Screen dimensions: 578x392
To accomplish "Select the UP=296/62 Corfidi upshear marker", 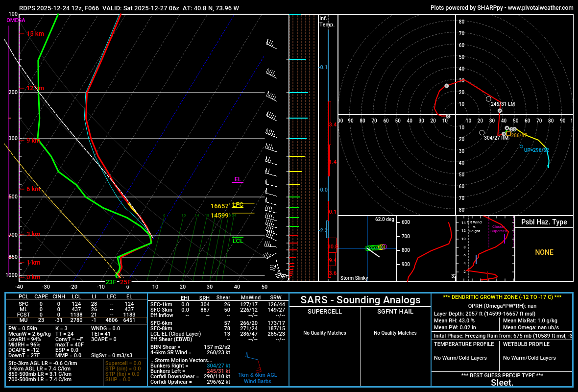I will 521,147.
